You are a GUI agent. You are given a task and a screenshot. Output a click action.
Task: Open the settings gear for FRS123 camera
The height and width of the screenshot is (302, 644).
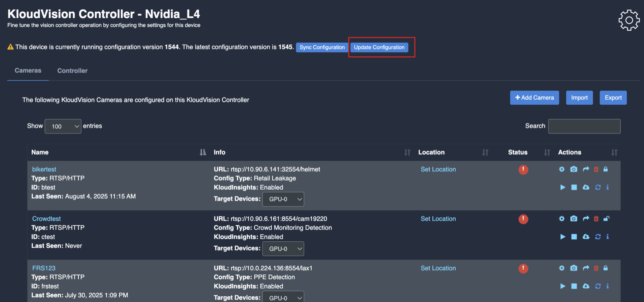(x=562, y=268)
